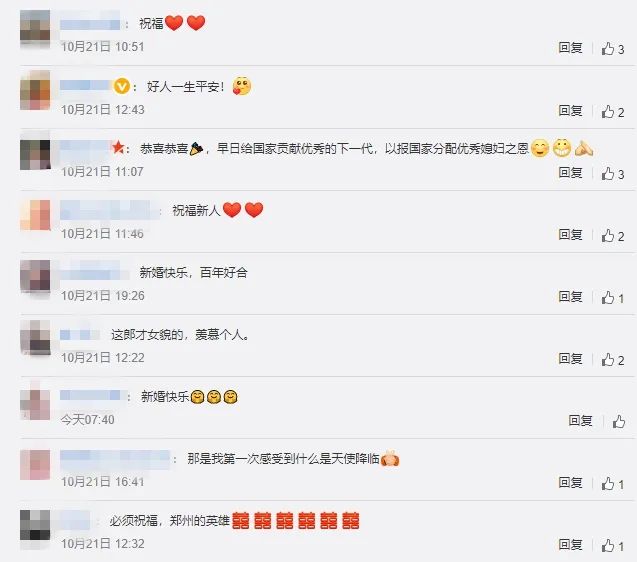Image resolution: width=637 pixels, height=562 pixels.
Task: Click the yellow V verified badge
Action: pyautogui.click(x=121, y=86)
